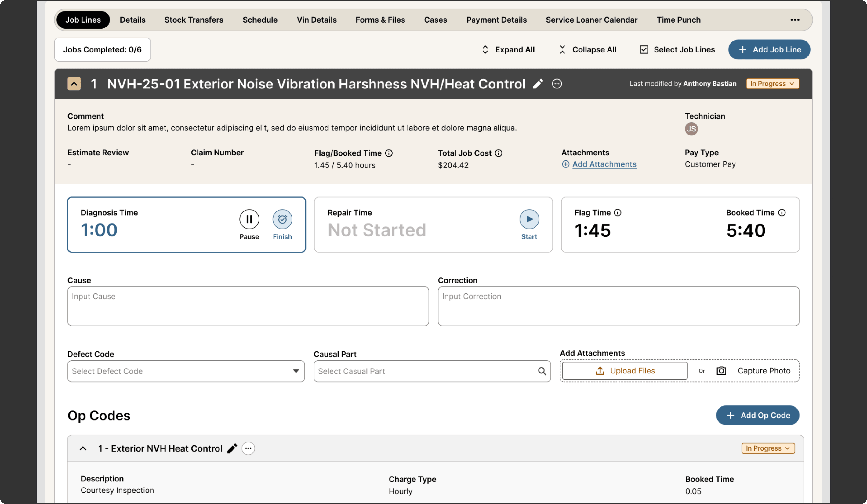This screenshot has height=504, width=867.
Task: Click the Capture Photo camera icon
Action: click(721, 371)
